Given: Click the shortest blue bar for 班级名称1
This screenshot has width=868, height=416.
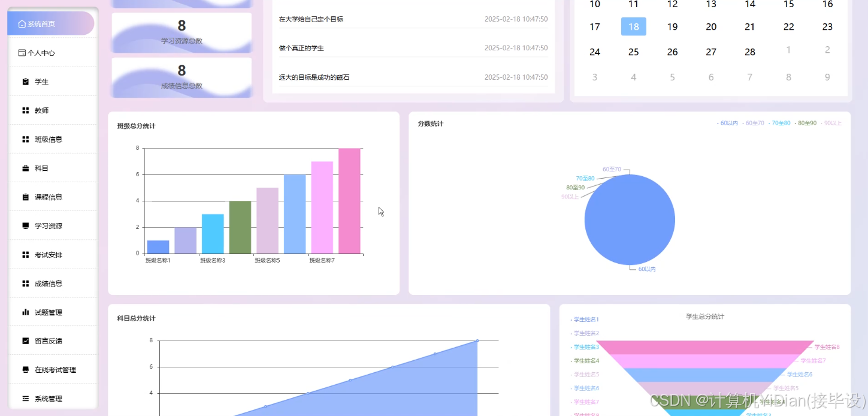Looking at the screenshot, I should tap(158, 247).
